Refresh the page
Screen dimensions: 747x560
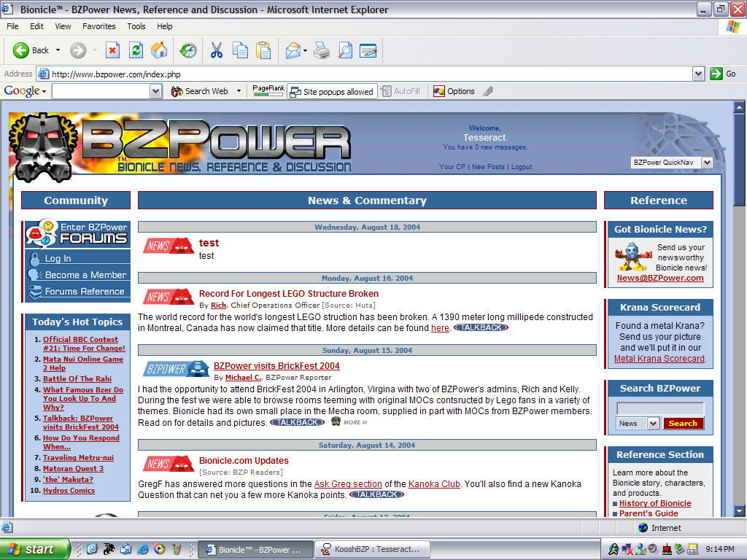[x=136, y=50]
